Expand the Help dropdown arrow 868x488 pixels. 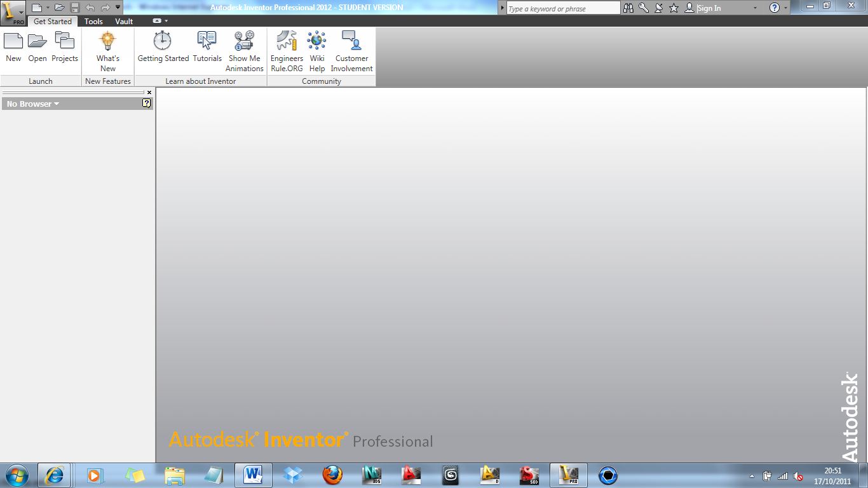[786, 8]
